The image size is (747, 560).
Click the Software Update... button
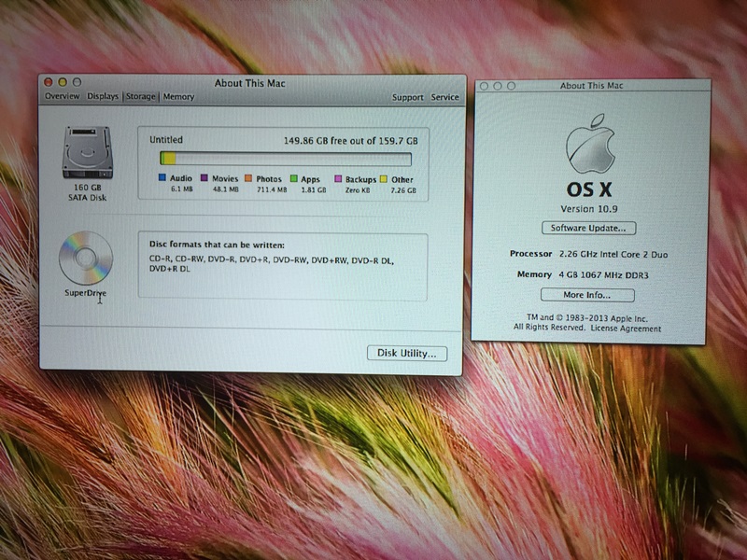pyautogui.click(x=588, y=228)
